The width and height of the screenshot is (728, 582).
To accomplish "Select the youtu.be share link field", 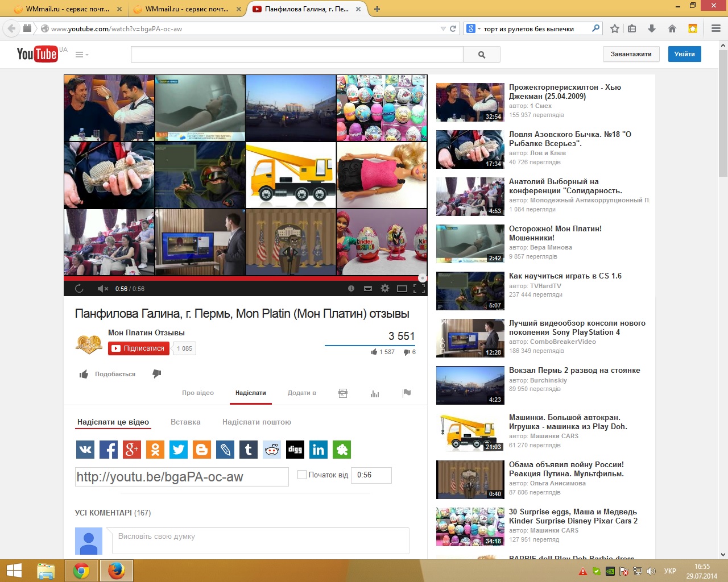I will (x=182, y=477).
